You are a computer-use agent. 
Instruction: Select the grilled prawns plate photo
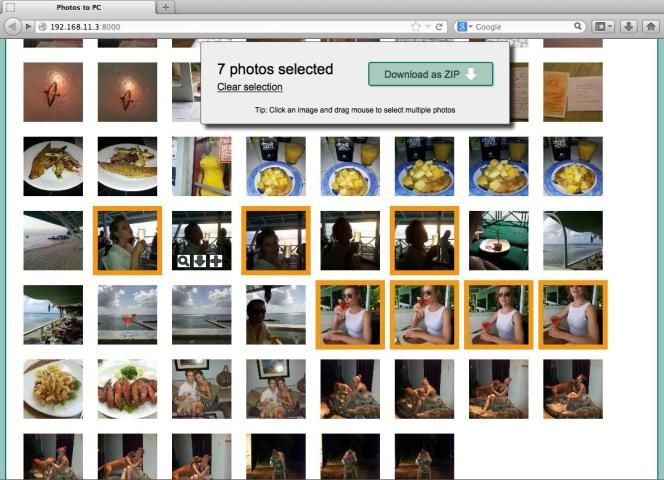127,388
